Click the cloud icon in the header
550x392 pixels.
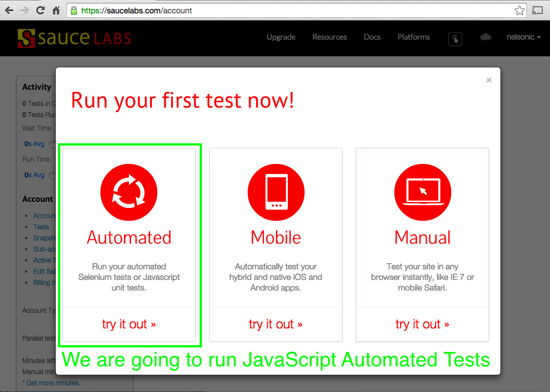pyautogui.click(x=485, y=37)
